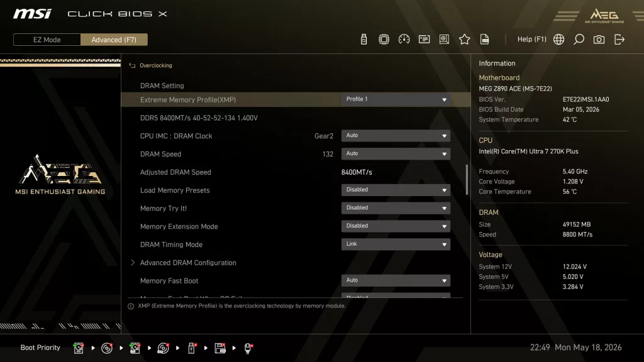Click the Memory Fast Boot label

coord(169,281)
